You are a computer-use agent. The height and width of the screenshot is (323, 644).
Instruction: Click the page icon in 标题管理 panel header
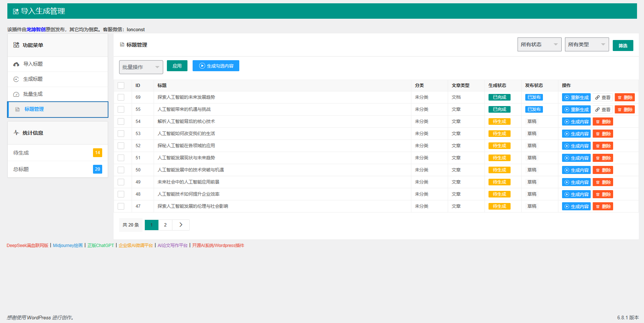[x=122, y=44]
